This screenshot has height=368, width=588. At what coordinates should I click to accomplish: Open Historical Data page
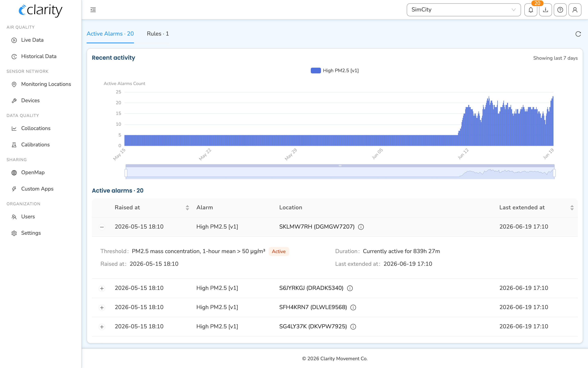point(39,56)
